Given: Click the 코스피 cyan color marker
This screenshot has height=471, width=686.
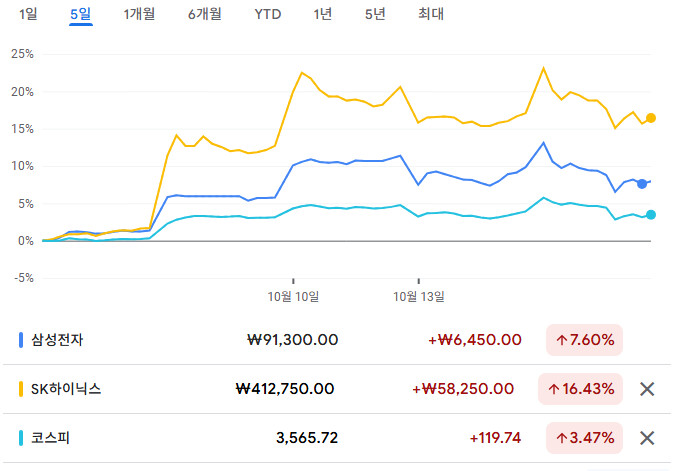Looking at the screenshot, I should tap(22, 438).
